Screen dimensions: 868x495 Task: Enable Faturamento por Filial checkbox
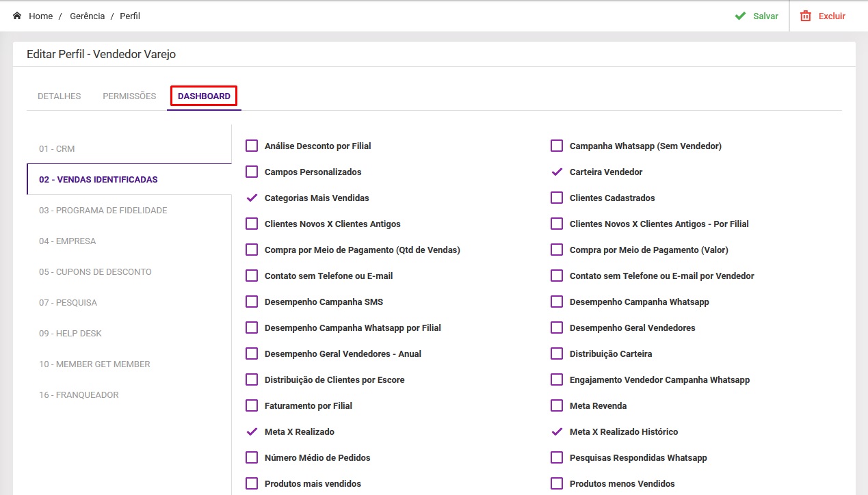[252, 406]
